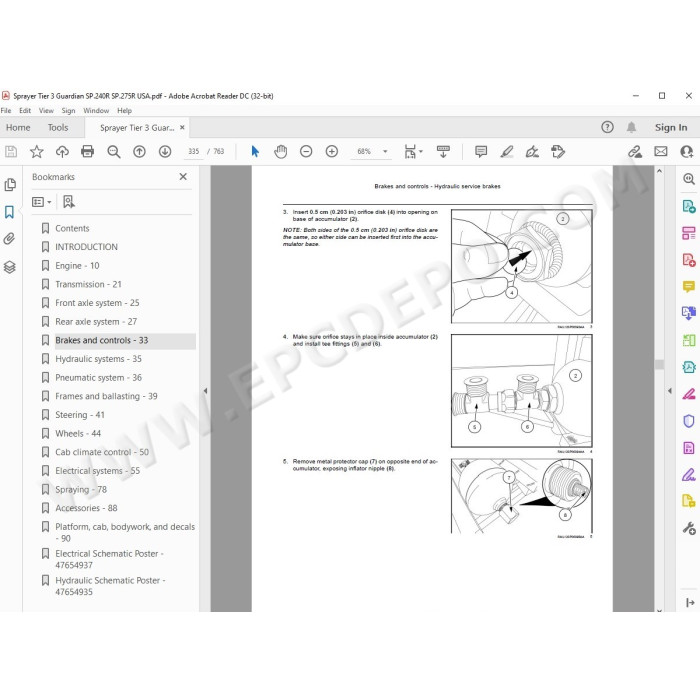Open the INTRODUCTION bookmark
The width and height of the screenshot is (700, 700).
click(x=86, y=247)
